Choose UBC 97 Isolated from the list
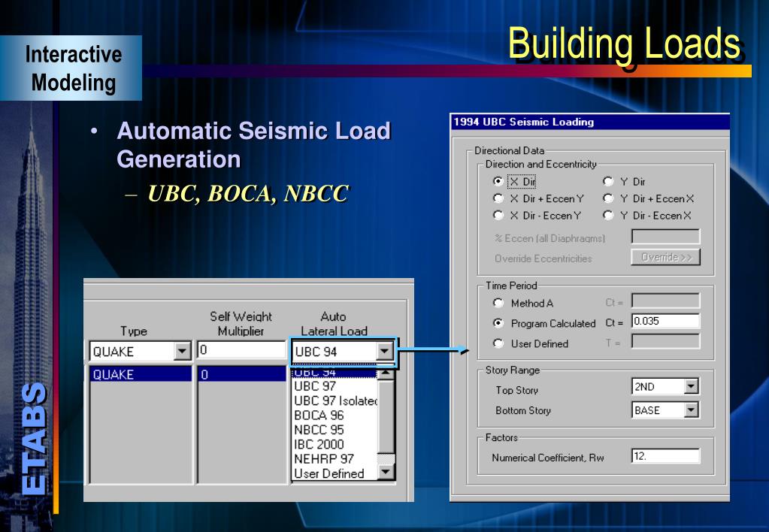 pyautogui.click(x=335, y=401)
